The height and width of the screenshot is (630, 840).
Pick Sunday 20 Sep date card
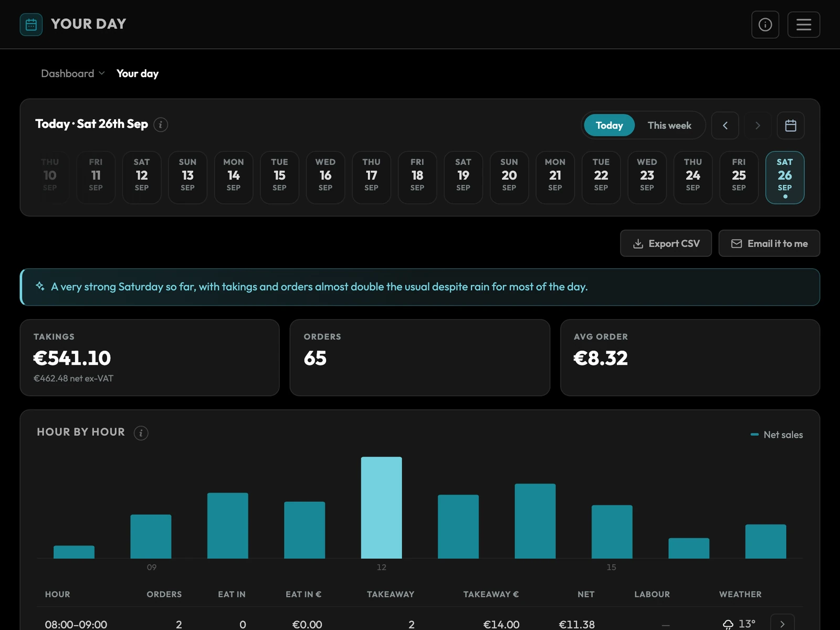[509, 177]
